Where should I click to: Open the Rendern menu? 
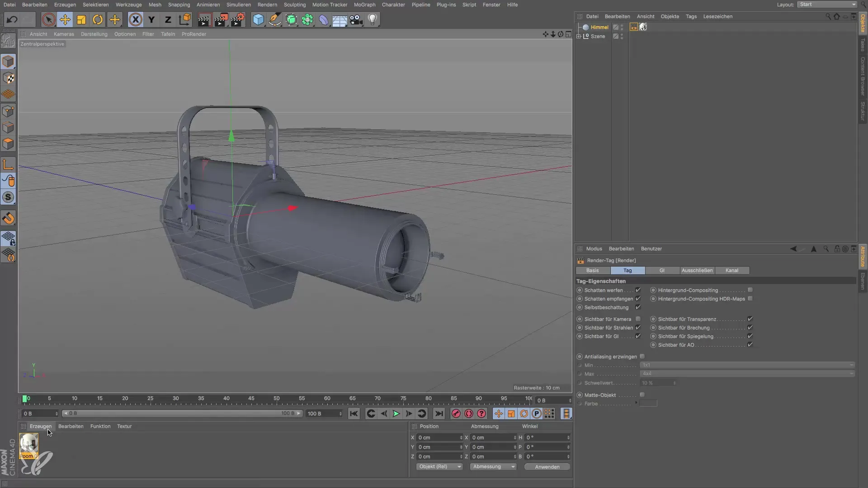267,5
